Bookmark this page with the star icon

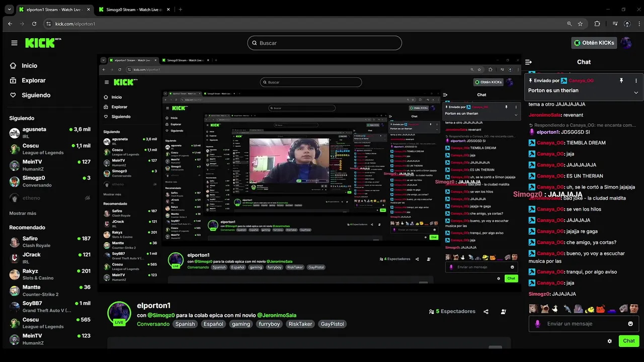[580, 24]
